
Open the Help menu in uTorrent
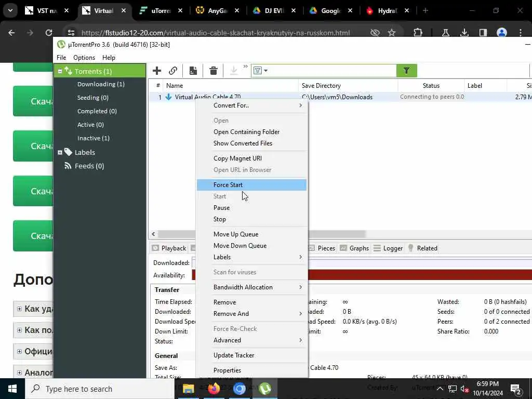[x=109, y=58]
